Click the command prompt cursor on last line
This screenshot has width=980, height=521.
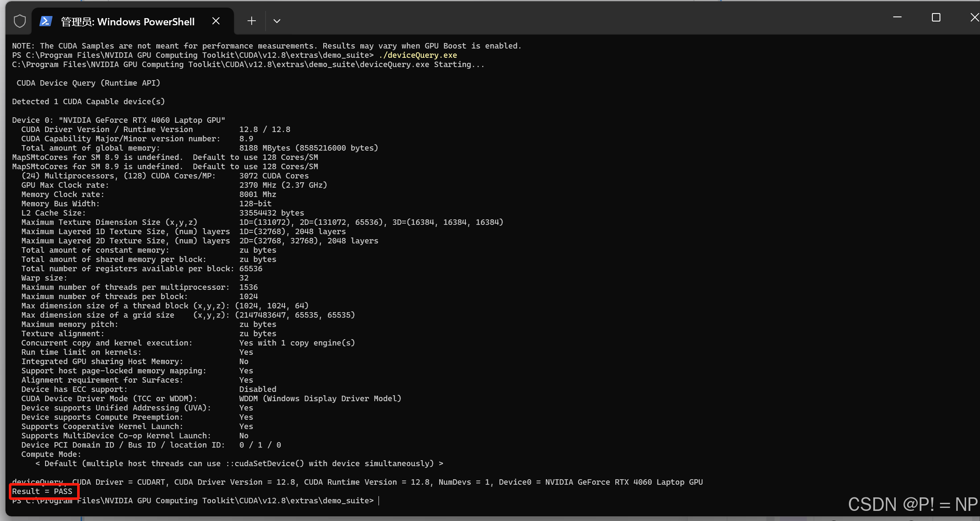(379, 501)
